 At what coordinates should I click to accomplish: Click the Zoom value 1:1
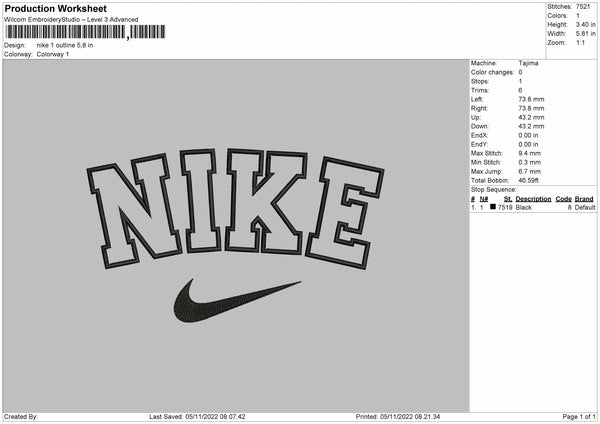click(580, 42)
